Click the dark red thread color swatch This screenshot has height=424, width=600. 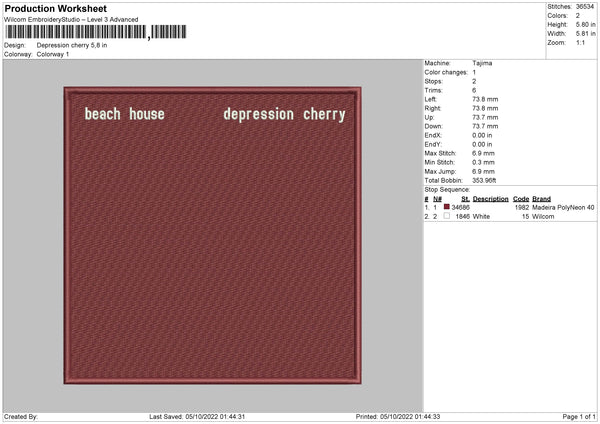click(x=447, y=207)
